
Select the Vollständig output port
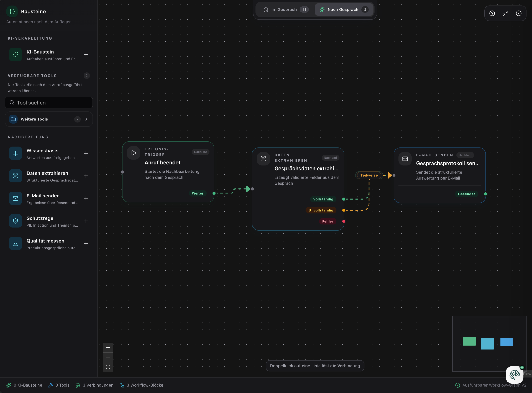(x=344, y=199)
